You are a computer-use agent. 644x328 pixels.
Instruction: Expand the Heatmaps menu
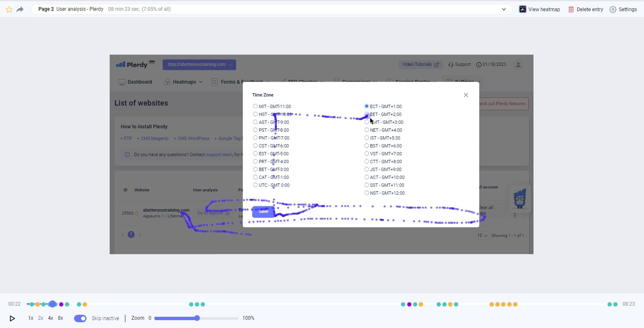click(183, 82)
